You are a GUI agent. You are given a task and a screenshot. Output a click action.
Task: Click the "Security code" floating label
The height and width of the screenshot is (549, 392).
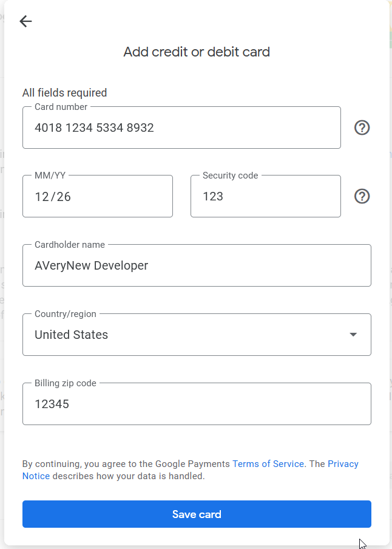(x=230, y=176)
